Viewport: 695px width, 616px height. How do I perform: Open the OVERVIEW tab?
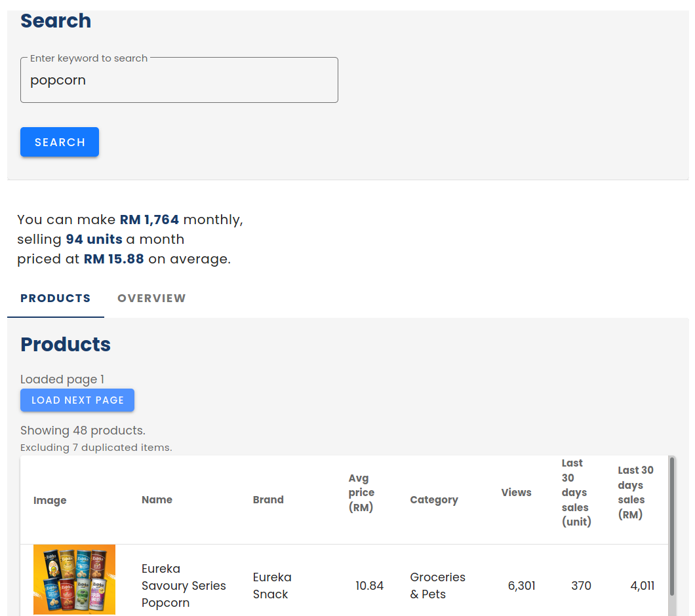(x=151, y=298)
